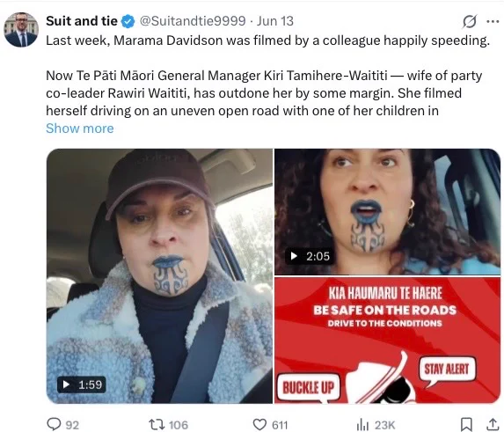Play the 1:59 video
The image size is (504, 432).
coord(159,275)
